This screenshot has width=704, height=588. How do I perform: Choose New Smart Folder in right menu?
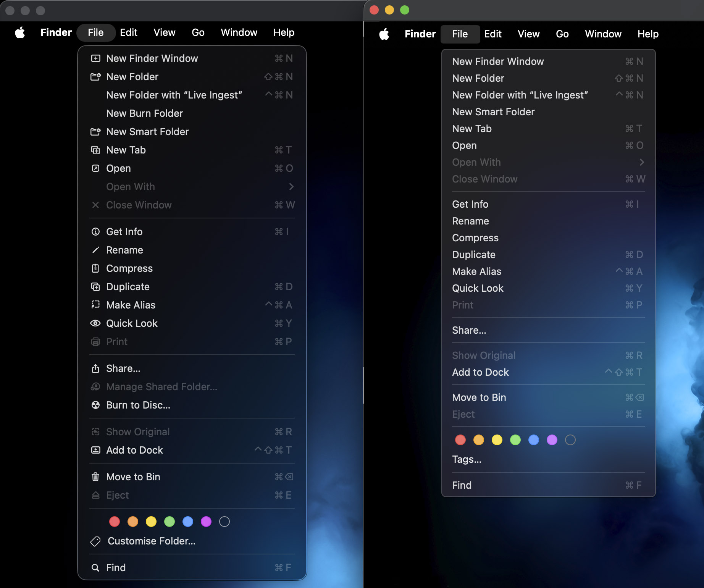(x=549, y=112)
